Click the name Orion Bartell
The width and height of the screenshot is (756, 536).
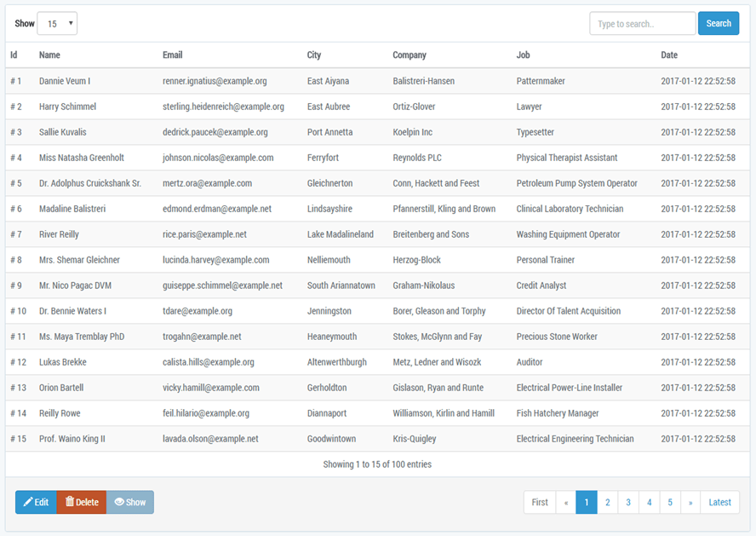pos(61,388)
